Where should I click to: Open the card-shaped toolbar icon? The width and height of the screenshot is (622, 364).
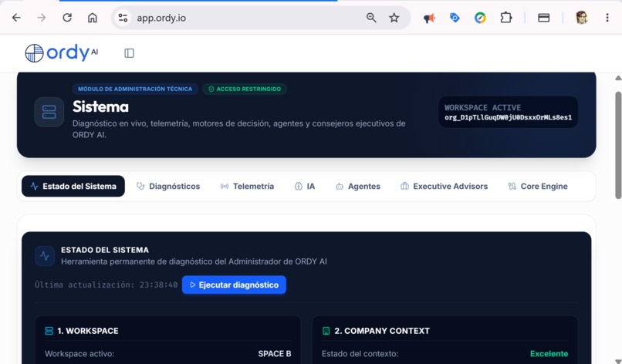tap(543, 18)
